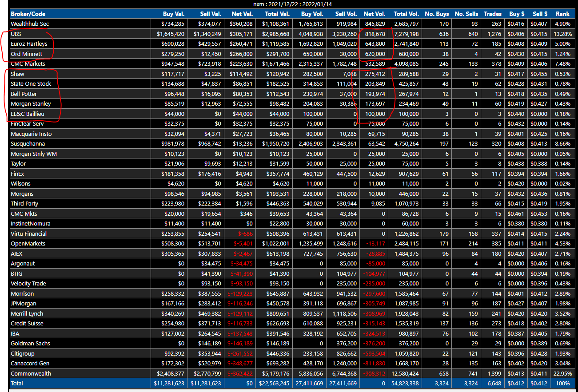The height and width of the screenshot is (392, 578).
Task: Click the FinEx broker name
Action: pos(18,174)
